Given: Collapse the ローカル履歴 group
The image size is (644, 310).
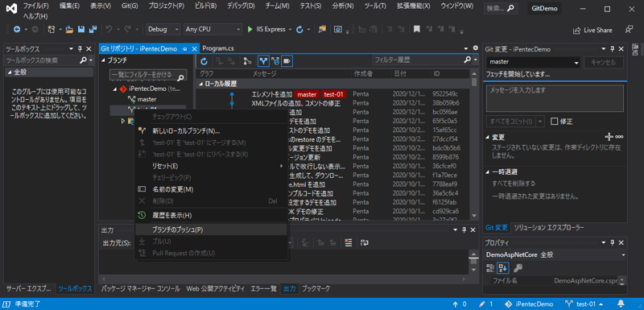Looking at the screenshot, I should [x=200, y=84].
